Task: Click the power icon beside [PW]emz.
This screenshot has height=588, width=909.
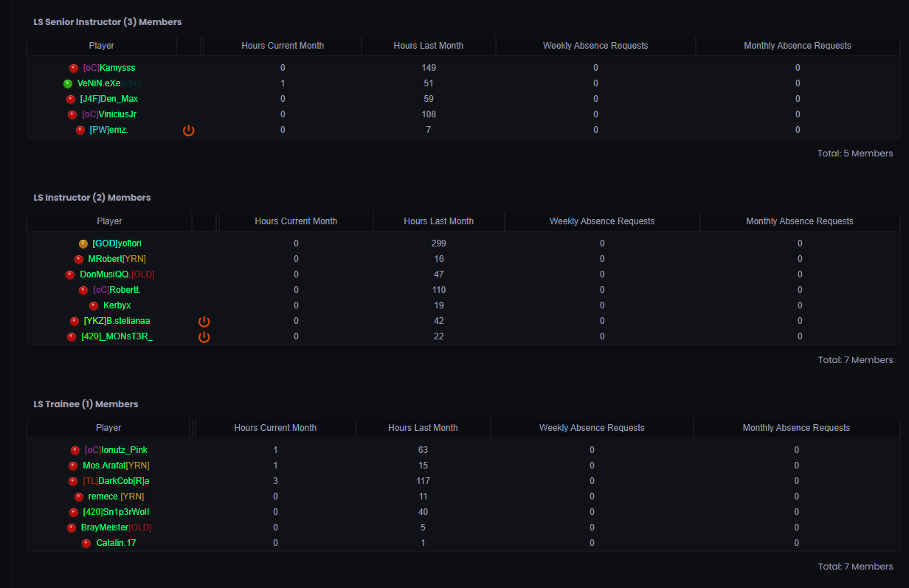Action: coord(189,131)
